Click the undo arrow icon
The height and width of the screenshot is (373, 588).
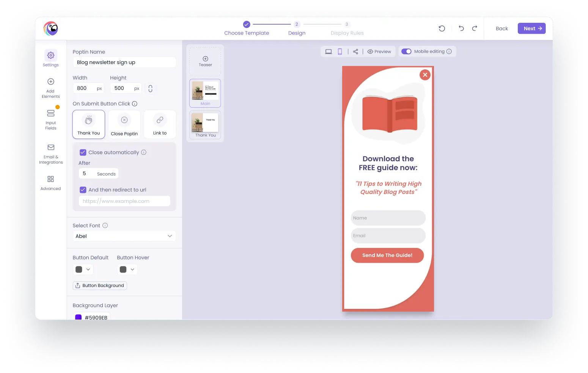461,28
